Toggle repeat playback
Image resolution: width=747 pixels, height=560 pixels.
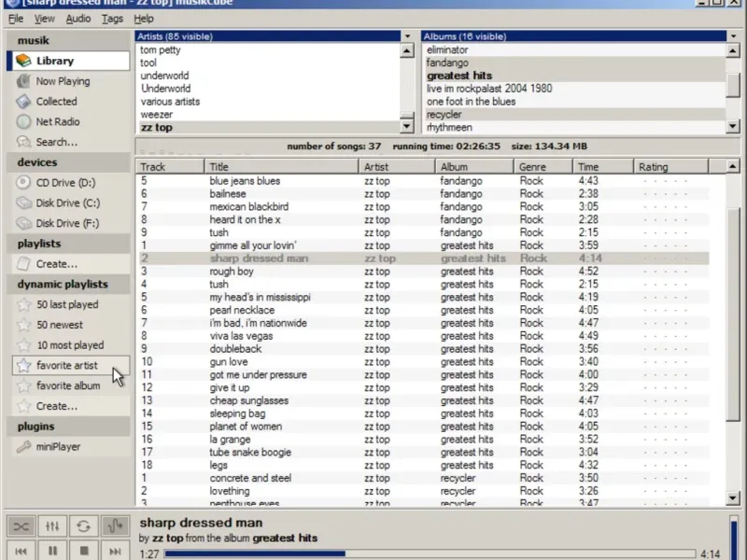click(84, 526)
